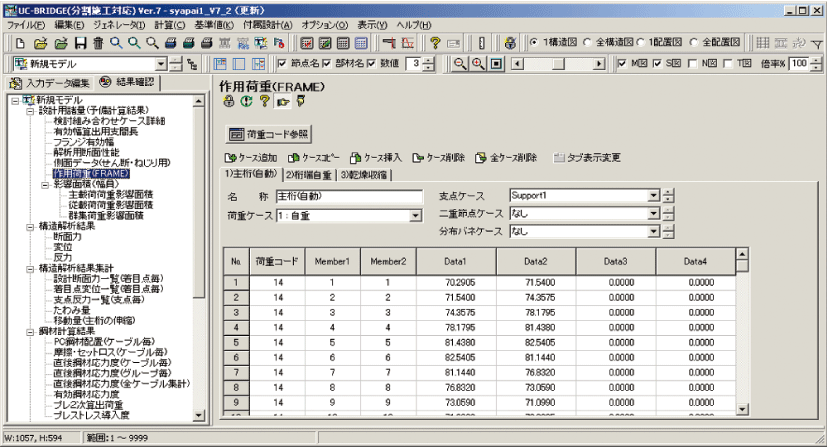
Task: Click the padlock security icon in main toolbar
Action: (x=510, y=43)
